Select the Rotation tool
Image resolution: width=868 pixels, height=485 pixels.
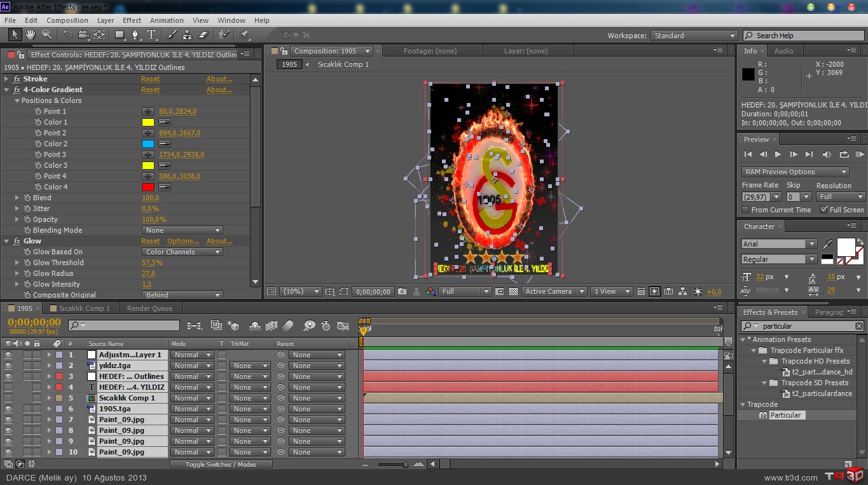67,34
